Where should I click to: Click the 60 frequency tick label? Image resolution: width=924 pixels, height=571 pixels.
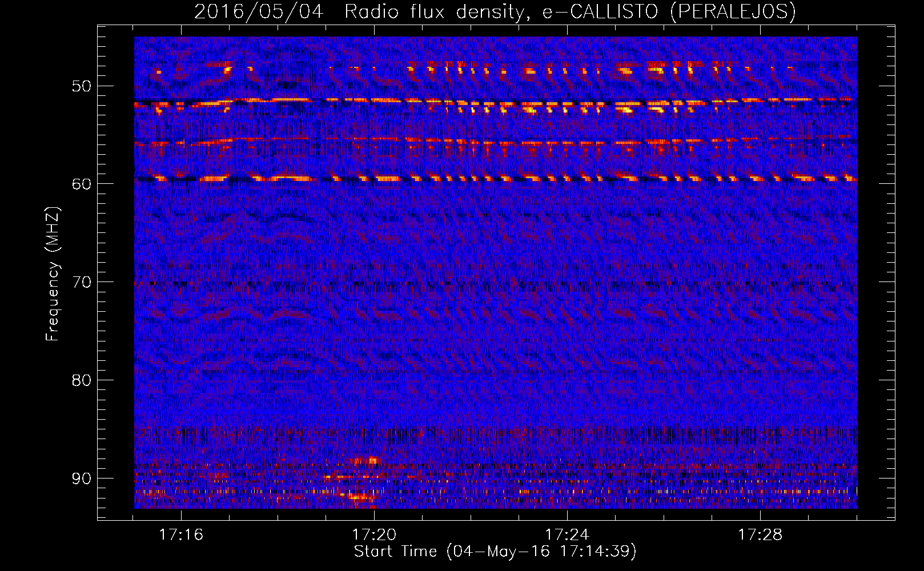(81, 184)
